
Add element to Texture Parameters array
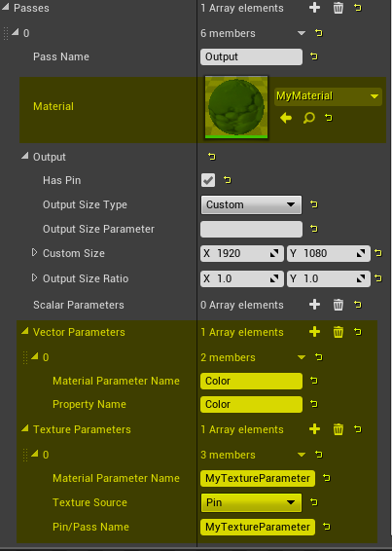point(314,429)
